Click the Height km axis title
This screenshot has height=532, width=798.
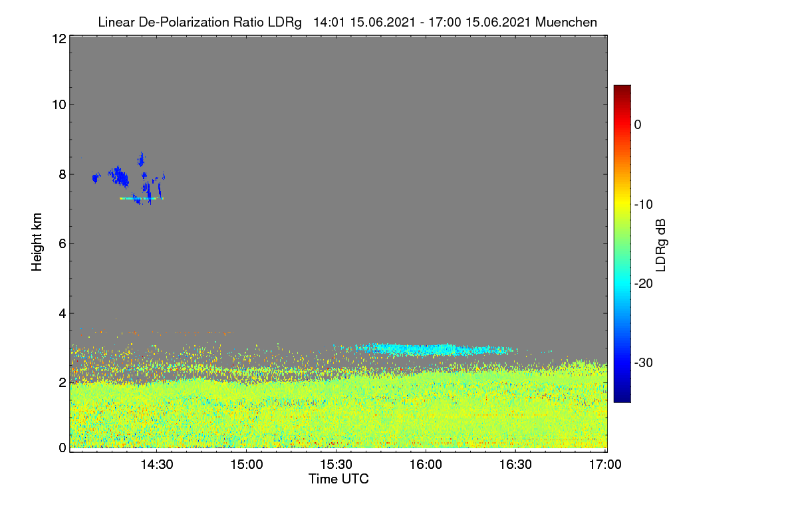pos(37,242)
